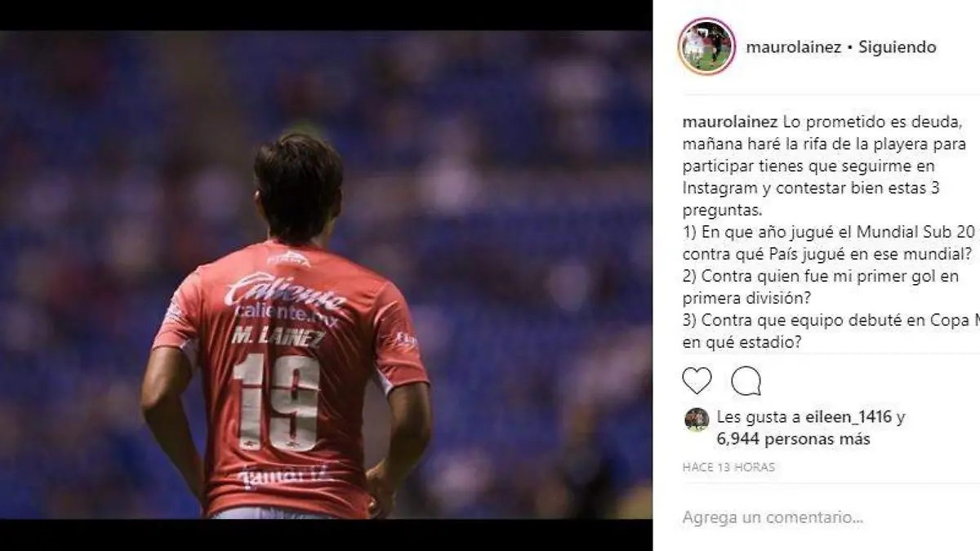Click the small avatar beside Les gusta

tap(696, 419)
